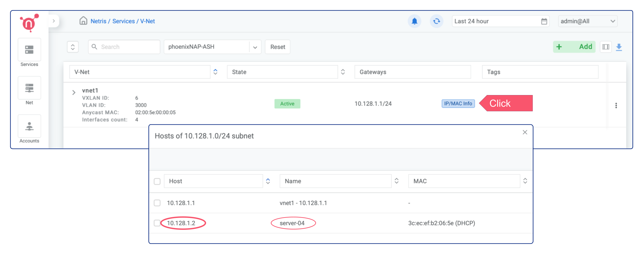This screenshot has height=254, width=644.
Task: Open the Accounts sidebar section
Action: [29, 126]
